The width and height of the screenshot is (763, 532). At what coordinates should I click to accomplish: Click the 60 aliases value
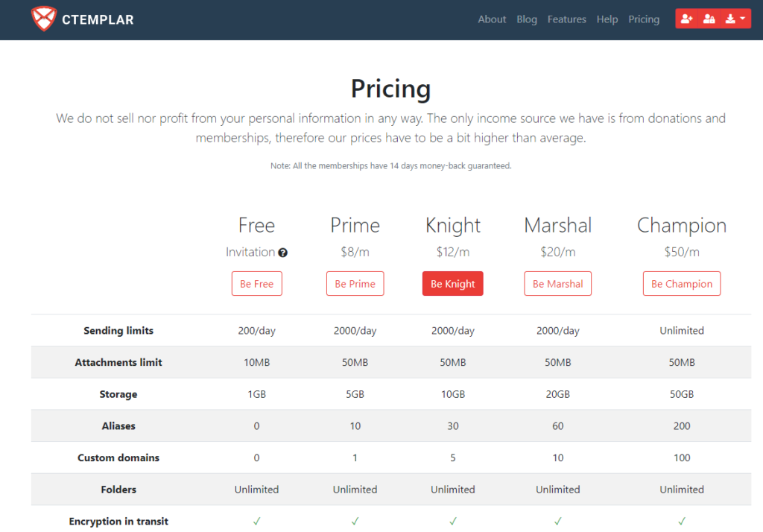(557, 426)
